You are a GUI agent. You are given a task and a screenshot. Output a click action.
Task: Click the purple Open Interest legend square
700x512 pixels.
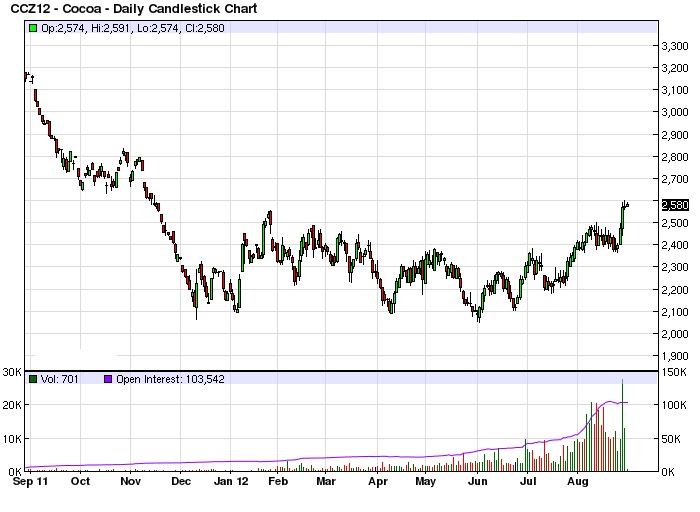[x=108, y=379]
